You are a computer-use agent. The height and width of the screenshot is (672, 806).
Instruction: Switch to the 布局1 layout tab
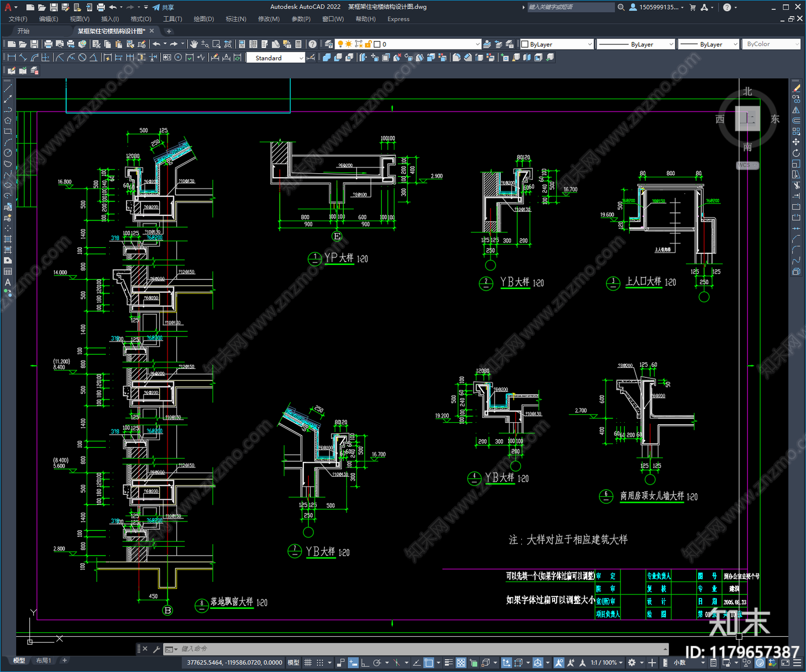pos(44,660)
